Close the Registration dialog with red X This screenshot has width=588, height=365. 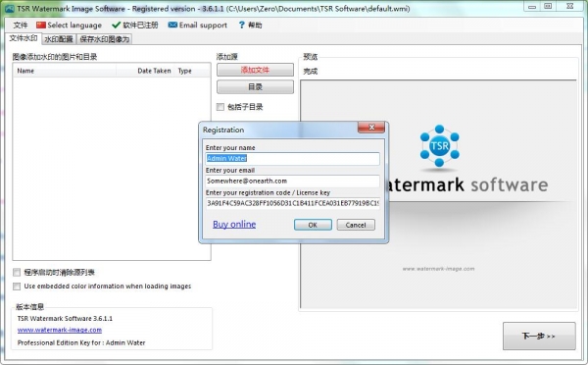[371, 128]
